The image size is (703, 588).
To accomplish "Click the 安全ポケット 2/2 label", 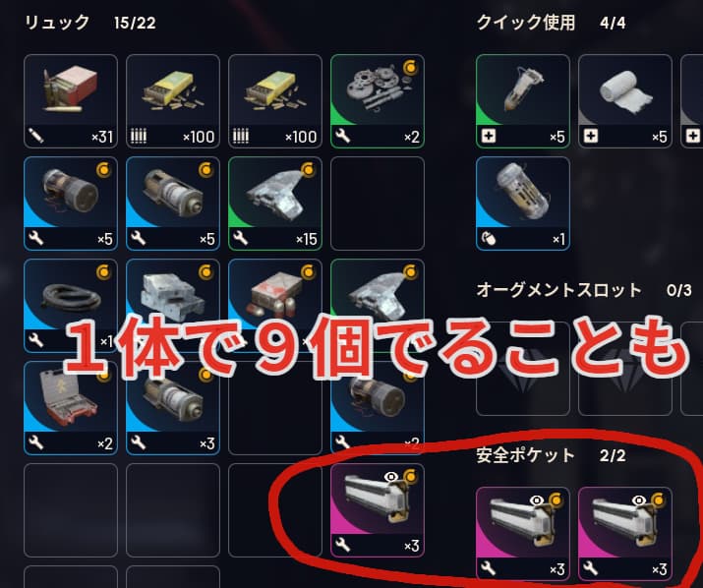I will tap(551, 455).
